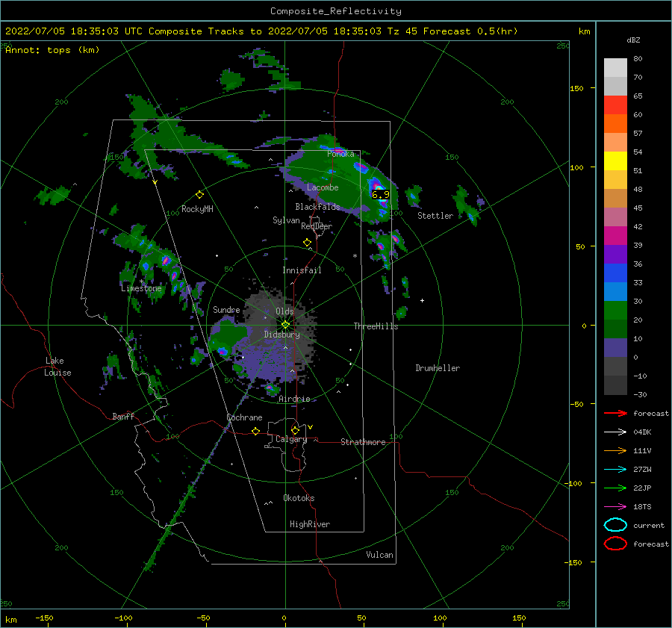This screenshot has height=628, width=672.
Task: Click the UTC Composite Tracks timestamp header
Action: click(x=261, y=31)
